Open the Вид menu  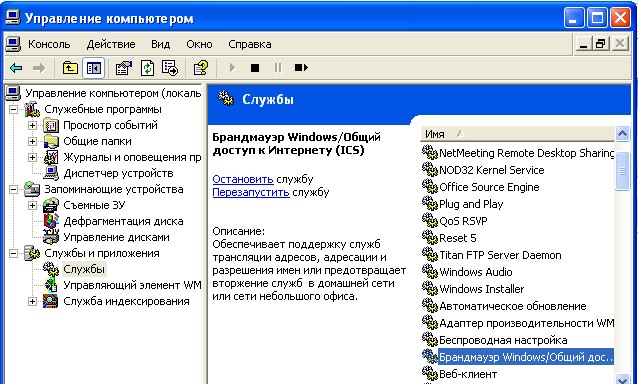(160, 44)
